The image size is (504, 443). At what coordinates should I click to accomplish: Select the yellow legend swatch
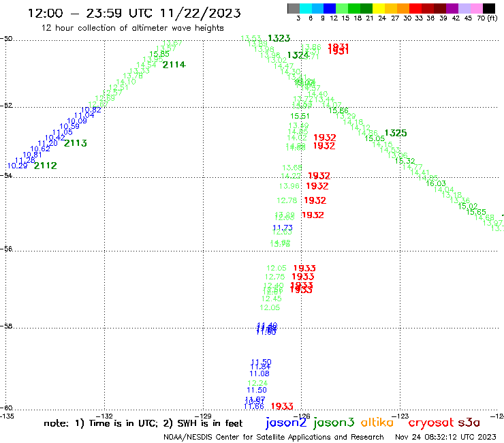(x=379, y=8)
